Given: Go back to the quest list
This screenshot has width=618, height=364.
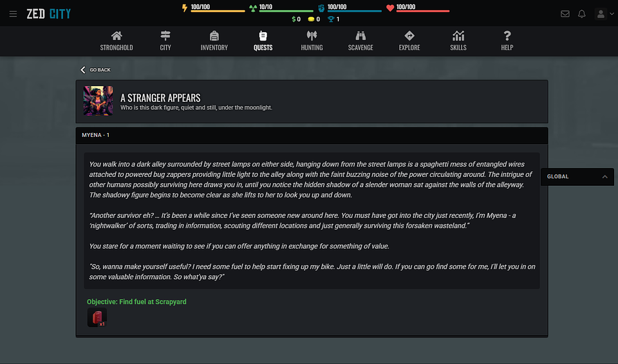Looking at the screenshot, I should pos(95,69).
